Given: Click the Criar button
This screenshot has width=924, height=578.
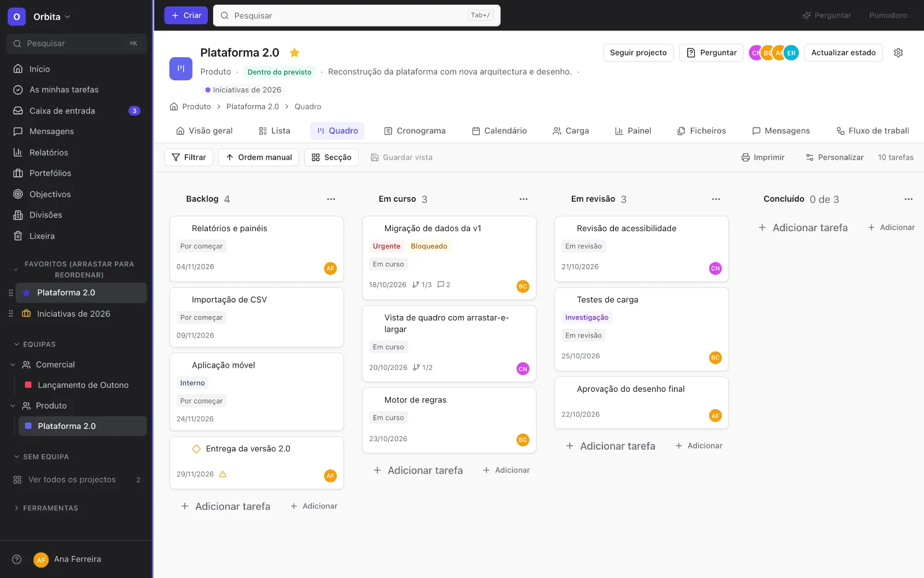Looking at the screenshot, I should tap(186, 16).
